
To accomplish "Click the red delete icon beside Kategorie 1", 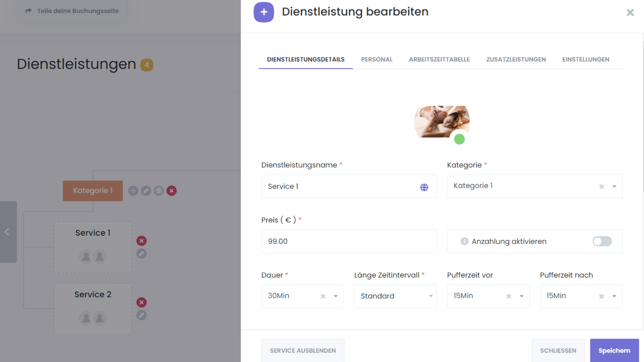I will 172,191.
